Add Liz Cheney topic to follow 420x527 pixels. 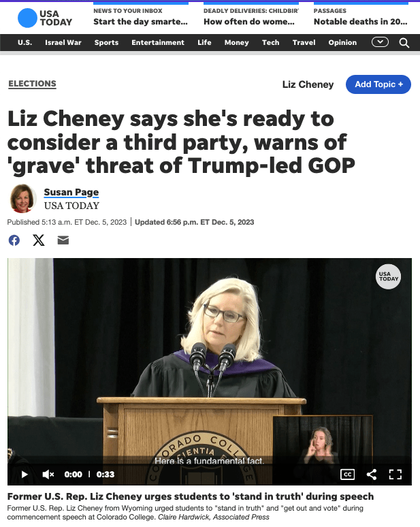click(x=378, y=84)
